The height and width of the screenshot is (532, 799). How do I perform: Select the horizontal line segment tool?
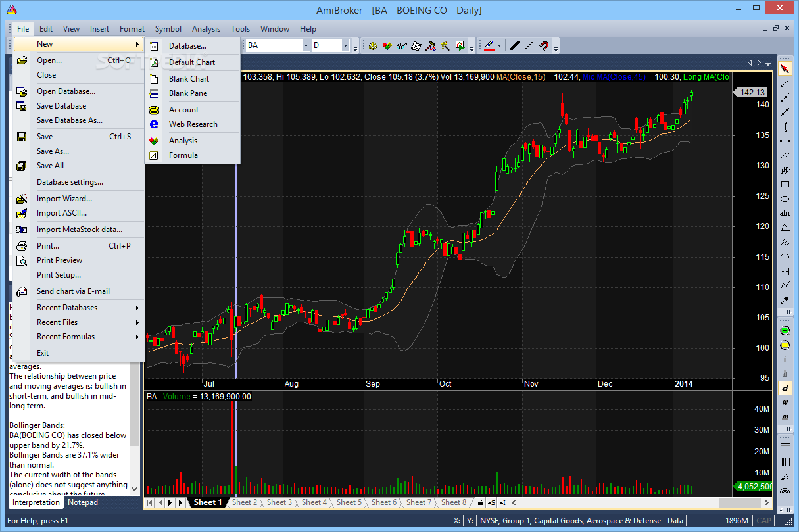pyautogui.click(x=785, y=141)
